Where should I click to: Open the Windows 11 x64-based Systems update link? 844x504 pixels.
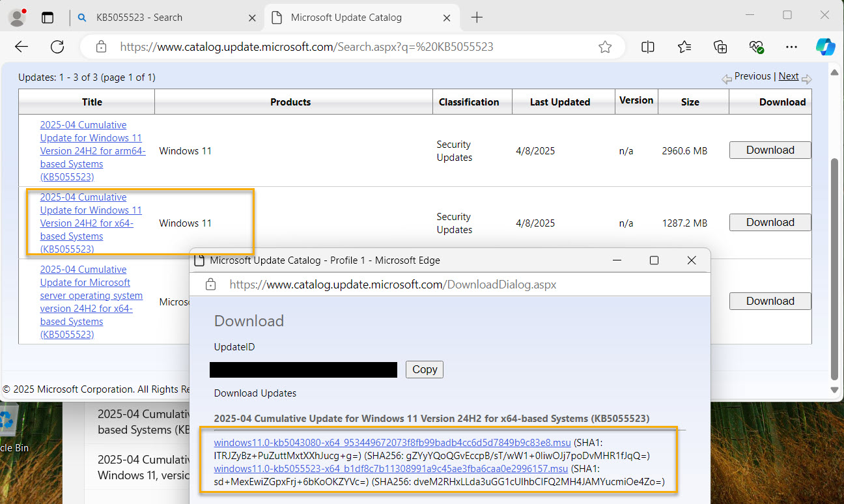(x=91, y=223)
